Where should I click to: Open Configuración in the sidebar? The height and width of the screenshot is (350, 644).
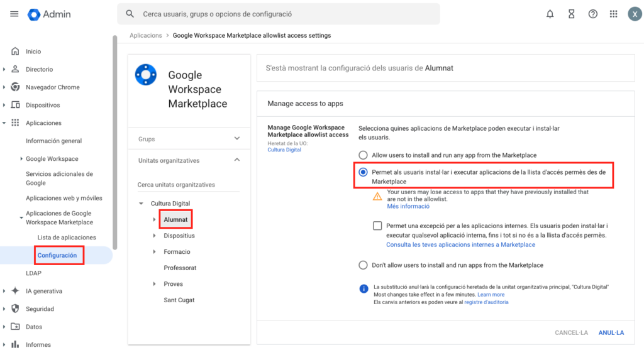point(57,255)
